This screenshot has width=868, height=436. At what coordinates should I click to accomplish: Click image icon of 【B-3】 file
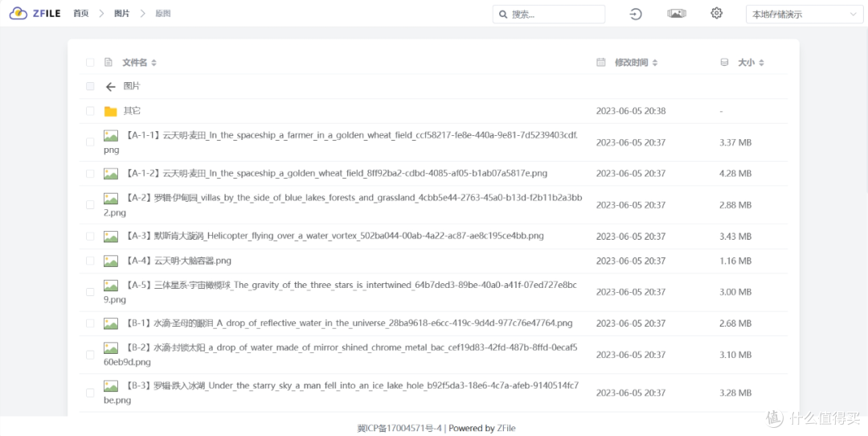click(x=111, y=386)
